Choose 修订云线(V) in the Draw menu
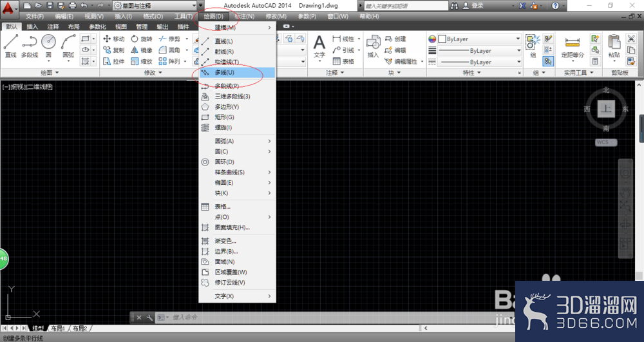Screen dimensions: 644x342 tap(237, 283)
